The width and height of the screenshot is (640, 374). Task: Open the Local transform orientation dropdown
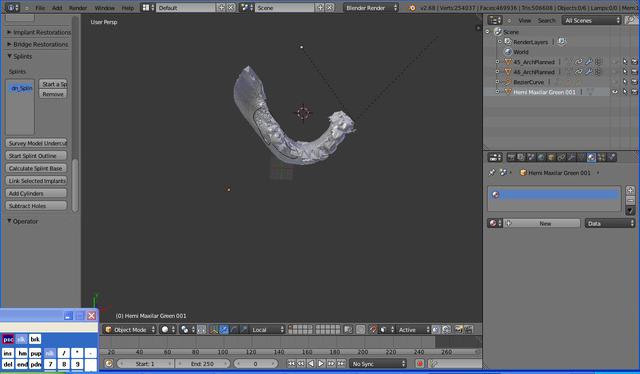coord(267,329)
